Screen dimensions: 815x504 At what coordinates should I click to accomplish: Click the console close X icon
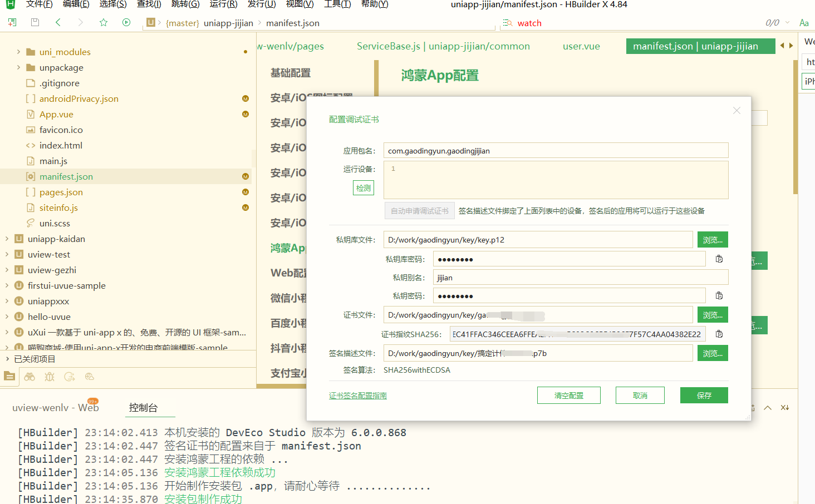[785, 408]
